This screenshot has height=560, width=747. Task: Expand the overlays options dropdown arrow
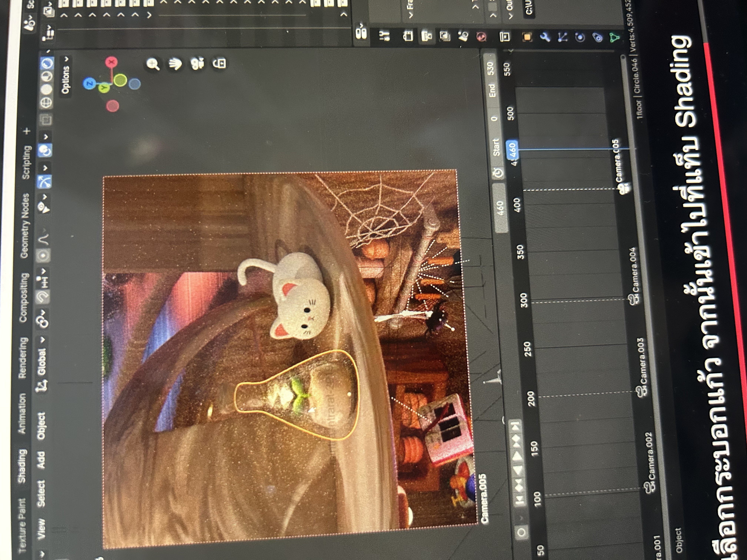coord(46,137)
